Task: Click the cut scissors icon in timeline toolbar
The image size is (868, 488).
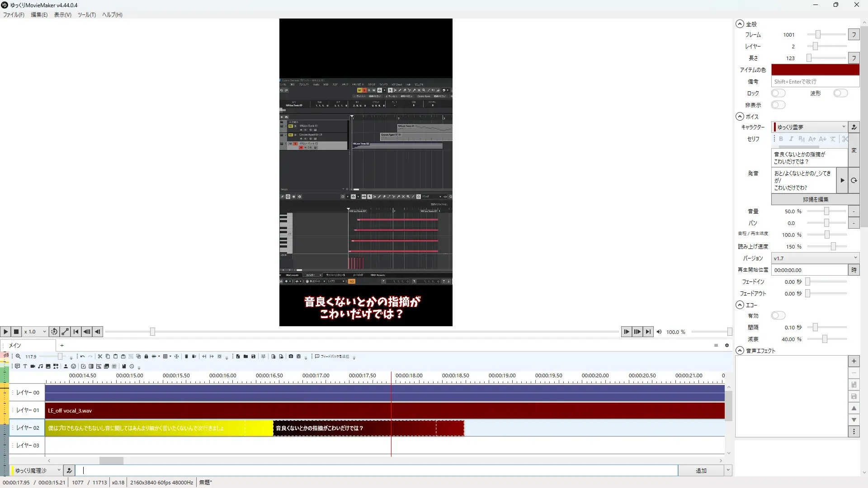Action: (100, 357)
